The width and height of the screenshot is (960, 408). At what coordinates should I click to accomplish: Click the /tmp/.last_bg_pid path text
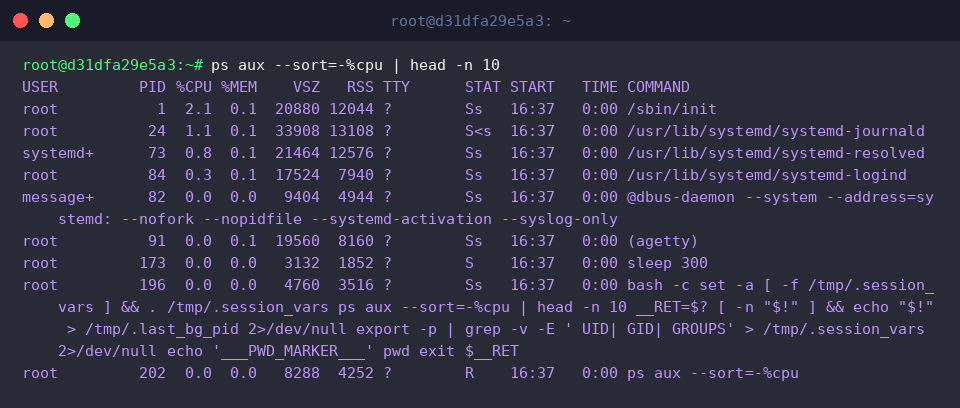(163, 330)
